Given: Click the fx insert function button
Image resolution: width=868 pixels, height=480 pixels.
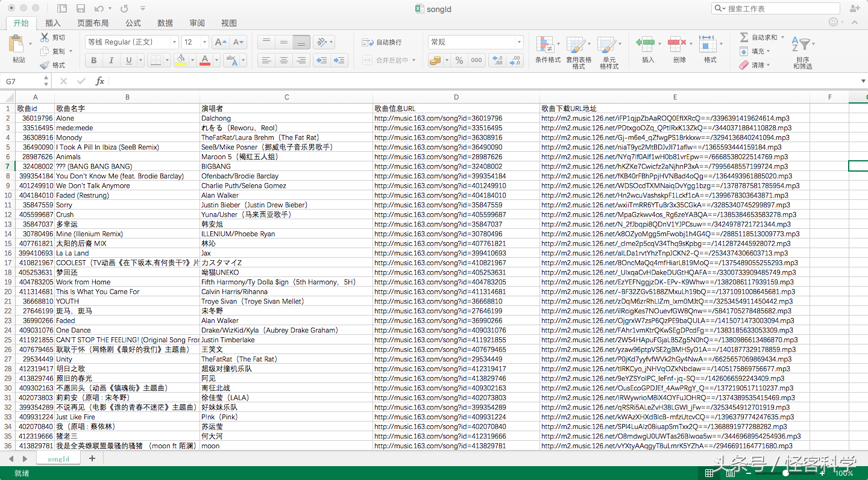Looking at the screenshot, I should (x=100, y=81).
